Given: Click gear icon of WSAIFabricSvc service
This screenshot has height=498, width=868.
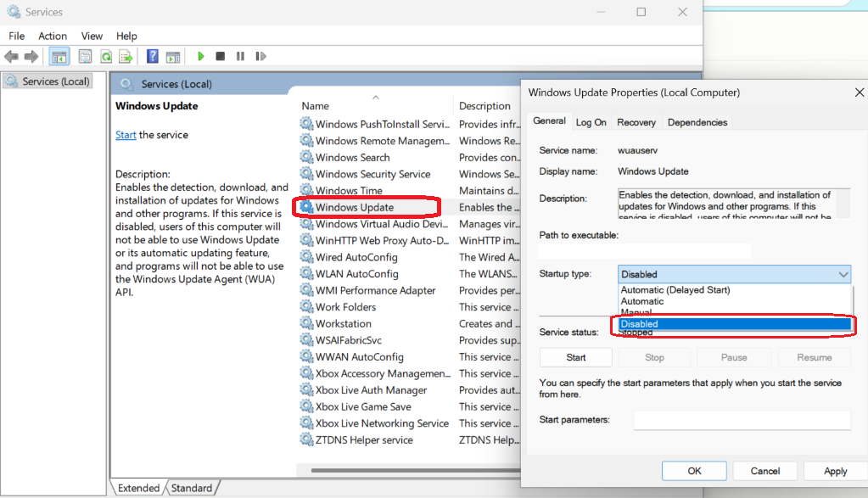Looking at the screenshot, I should [306, 339].
